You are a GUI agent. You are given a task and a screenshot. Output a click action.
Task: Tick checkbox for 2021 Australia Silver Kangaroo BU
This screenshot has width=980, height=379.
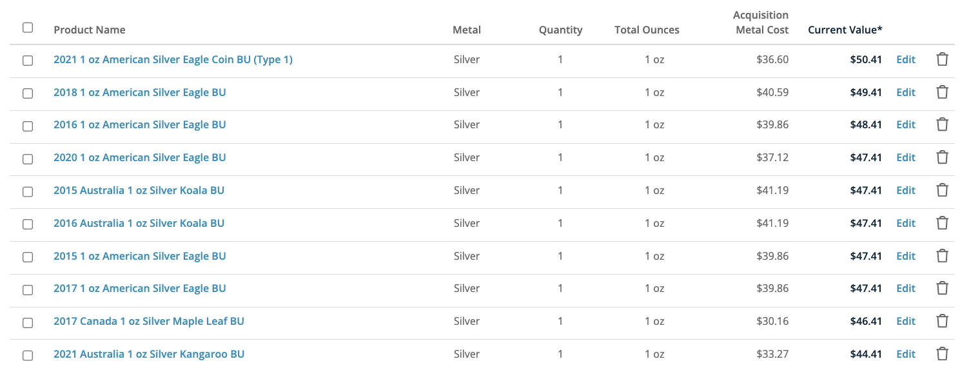pos(28,355)
